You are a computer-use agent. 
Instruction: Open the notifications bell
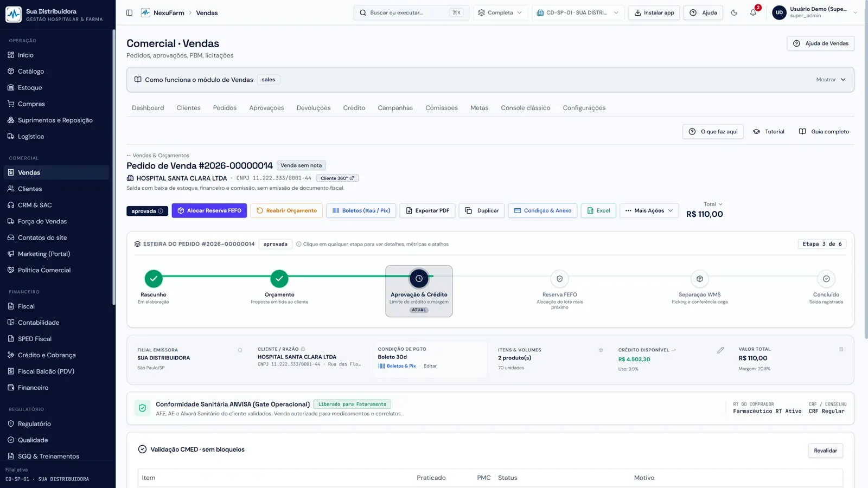pyautogui.click(x=753, y=12)
